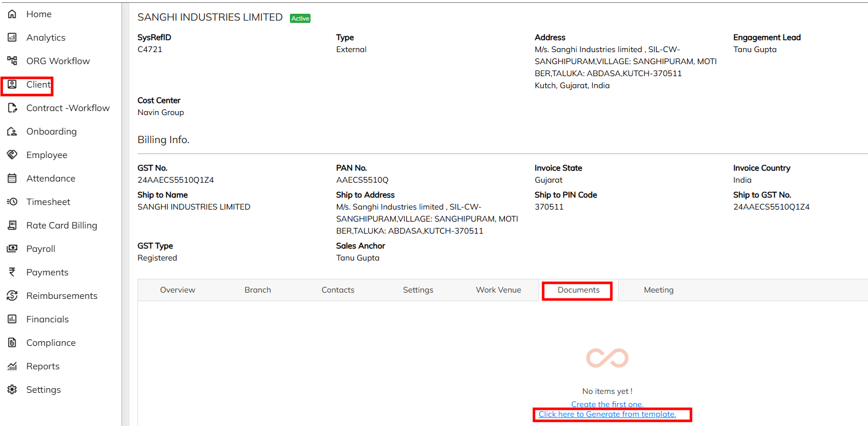Screen dimensions: 868x426
Task: Select the Contacts tab
Action: [338, 290]
